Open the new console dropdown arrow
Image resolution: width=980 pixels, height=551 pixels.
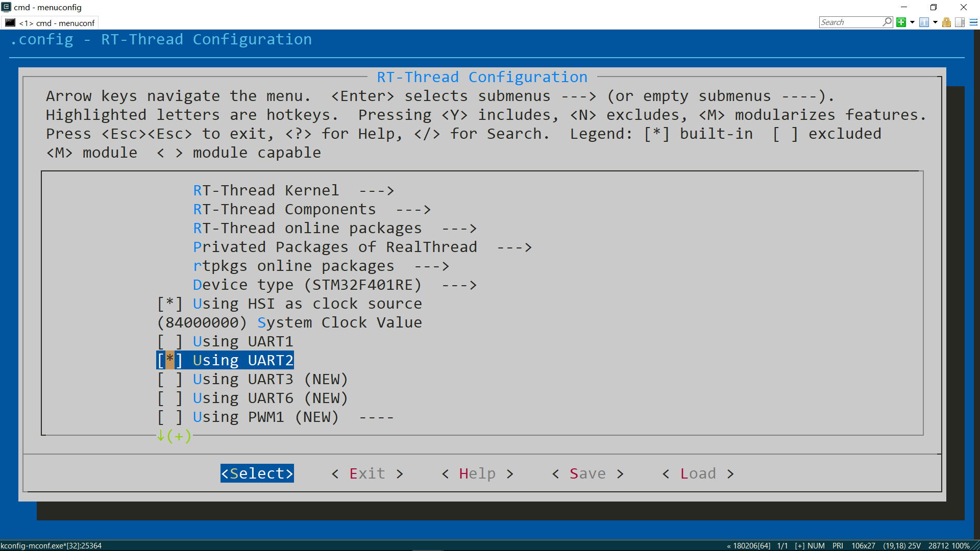click(x=912, y=22)
